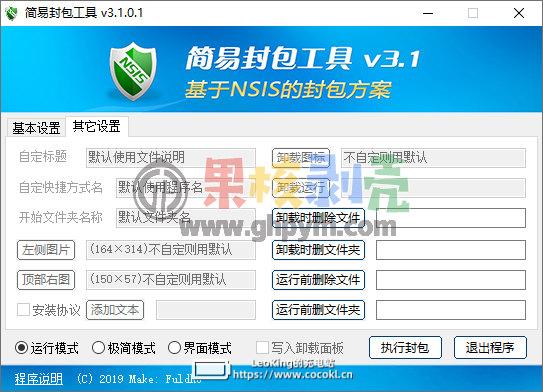Image resolution: width=543 pixels, height=392 pixels.
Task: Click the 卸载运行 button
Action: point(301,188)
